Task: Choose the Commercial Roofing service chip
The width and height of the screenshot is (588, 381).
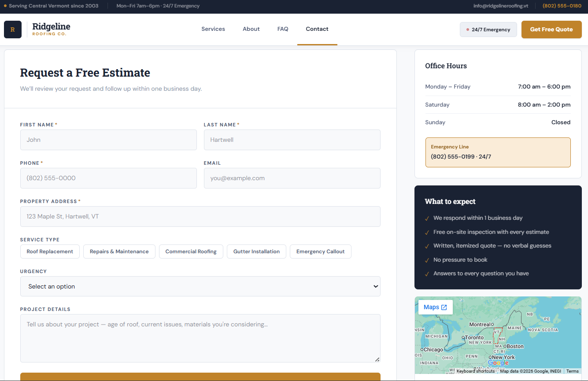Action: click(191, 252)
